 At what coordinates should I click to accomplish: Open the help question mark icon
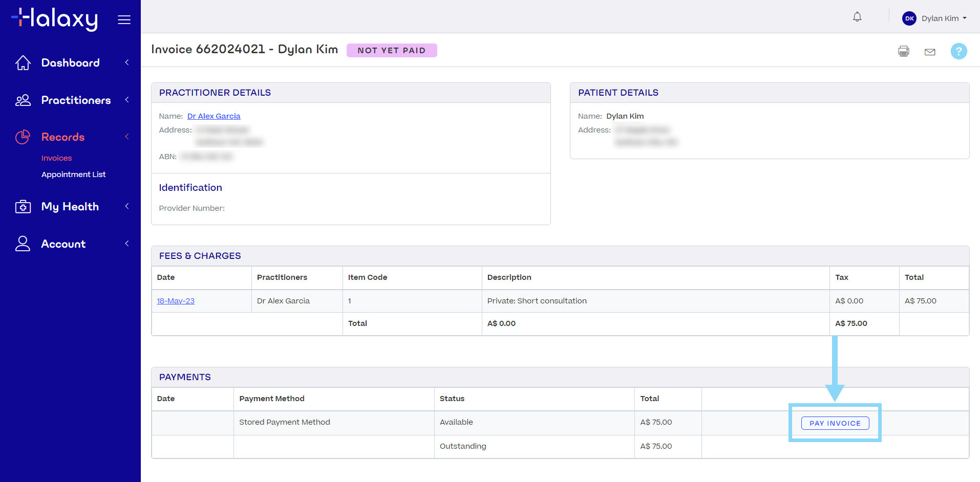coord(958,51)
